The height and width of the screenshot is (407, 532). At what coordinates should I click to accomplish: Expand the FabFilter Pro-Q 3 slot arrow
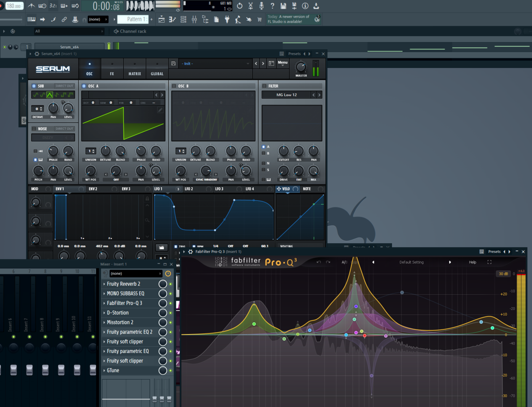(x=105, y=303)
